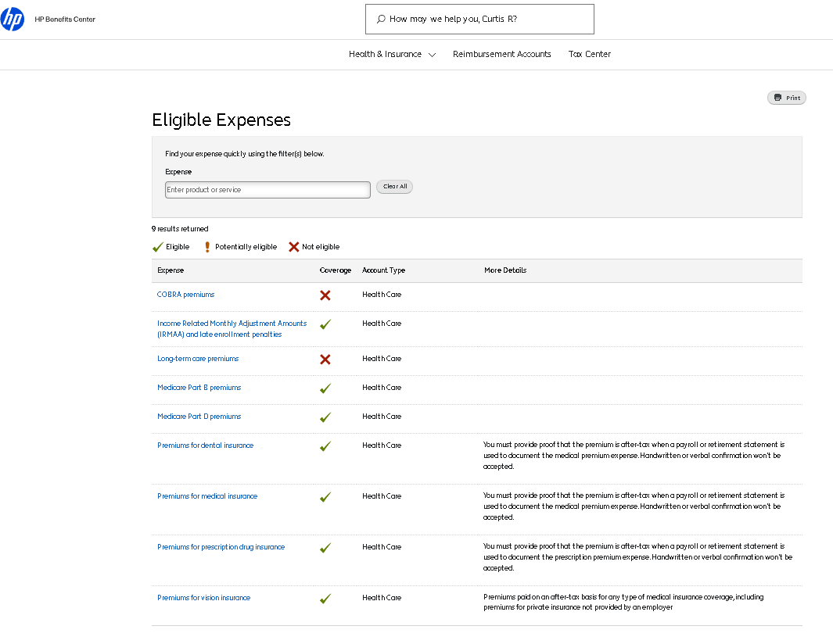833x644 pixels.
Task: Open the Reimbursement Accounts menu
Action: (x=501, y=55)
